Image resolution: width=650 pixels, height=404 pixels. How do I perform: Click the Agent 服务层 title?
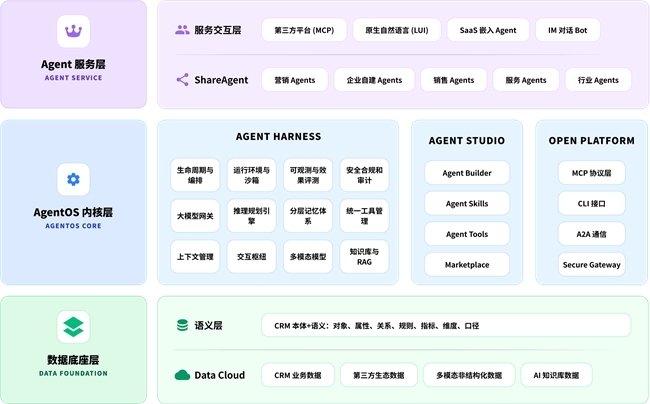click(73, 64)
